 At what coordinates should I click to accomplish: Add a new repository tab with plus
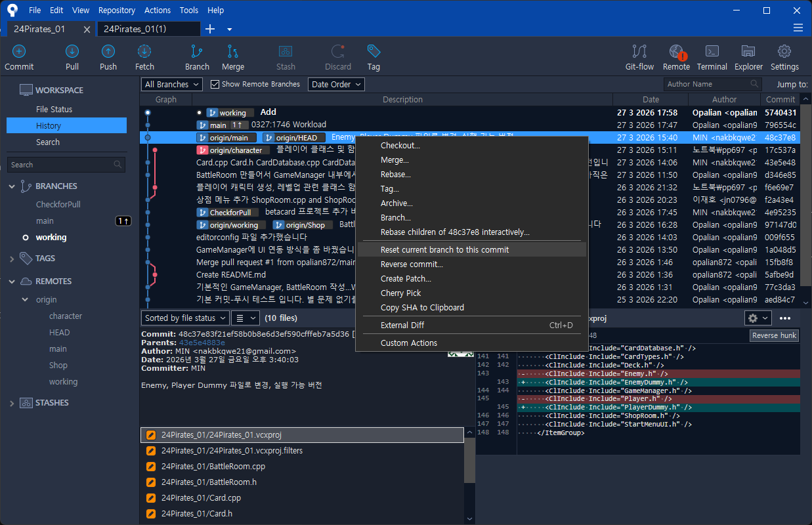point(210,29)
